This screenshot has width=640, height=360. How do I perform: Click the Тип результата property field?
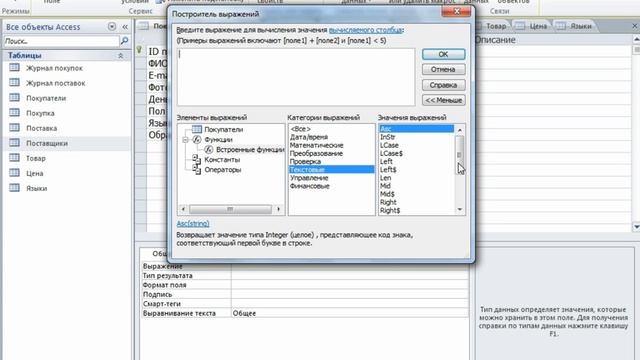pos(350,276)
